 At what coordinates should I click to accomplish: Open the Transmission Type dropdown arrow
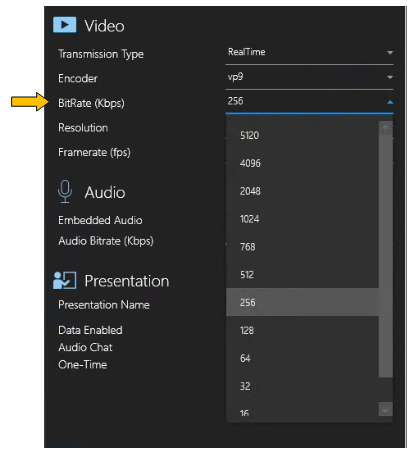(390, 53)
